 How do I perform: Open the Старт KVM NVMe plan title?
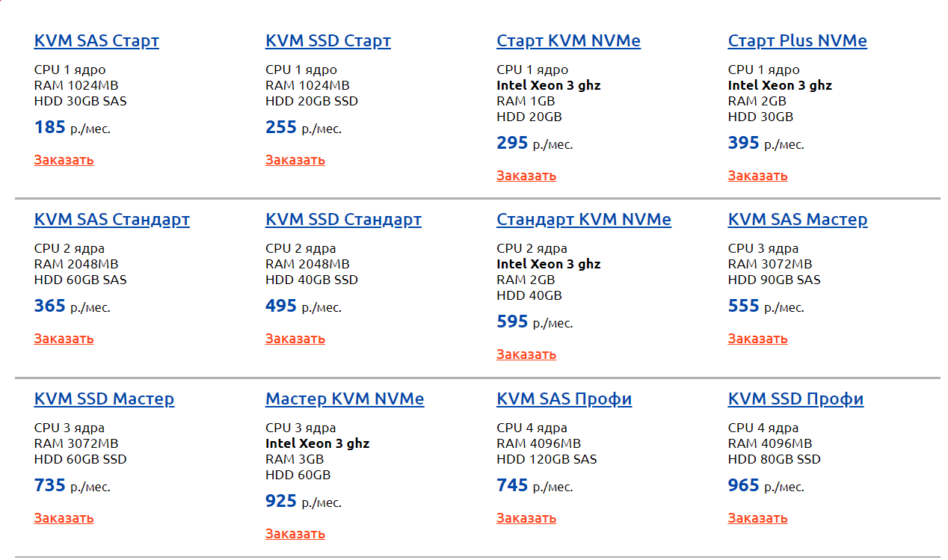pos(568,41)
